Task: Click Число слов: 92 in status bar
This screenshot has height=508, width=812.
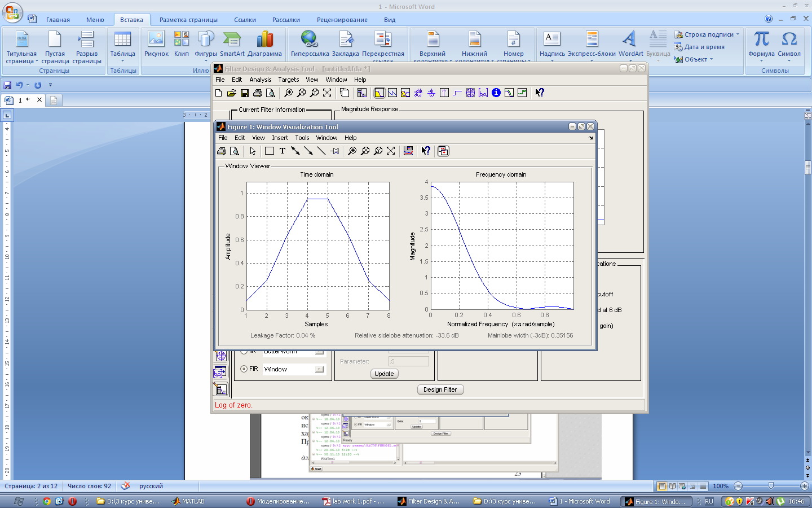Action: [x=89, y=486]
